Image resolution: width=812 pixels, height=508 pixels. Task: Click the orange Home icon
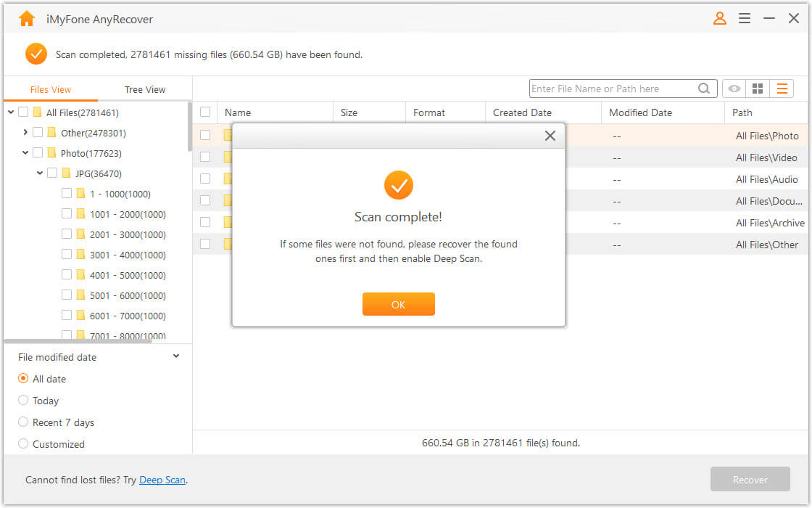(x=27, y=19)
